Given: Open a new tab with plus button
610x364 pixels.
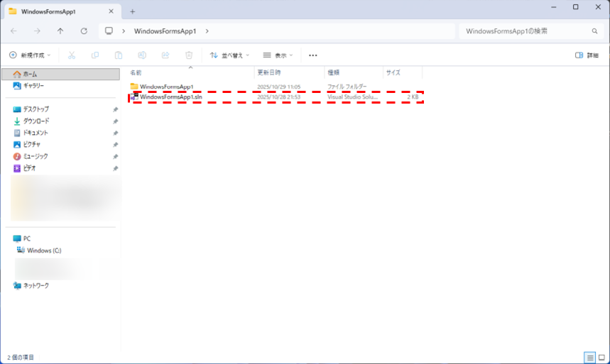Looking at the screenshot, I should pyautogui.click(x=133, y=11).
